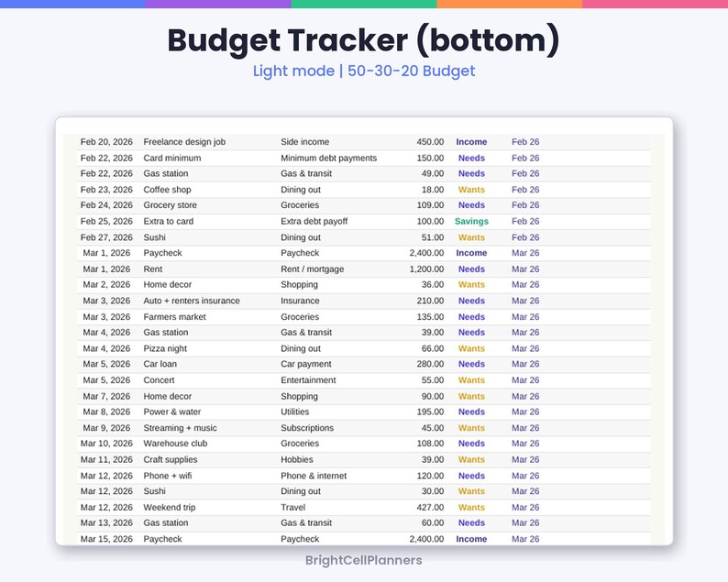Select the 'Card minimum' description cell
The image size is (728, 582).
171,158
